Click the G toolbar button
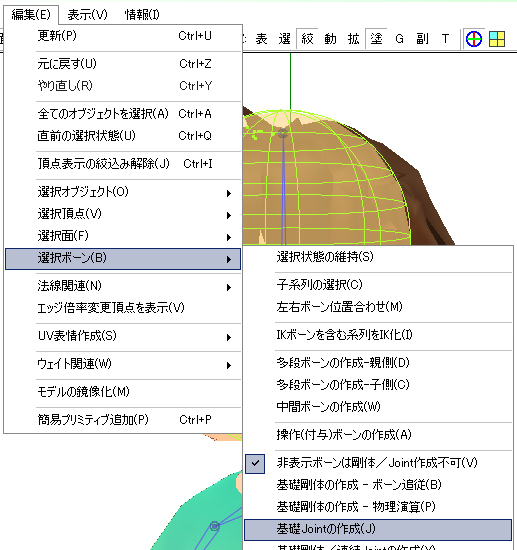Image resolution: width=517 pixels, height=550 pixels. (399, 39)
